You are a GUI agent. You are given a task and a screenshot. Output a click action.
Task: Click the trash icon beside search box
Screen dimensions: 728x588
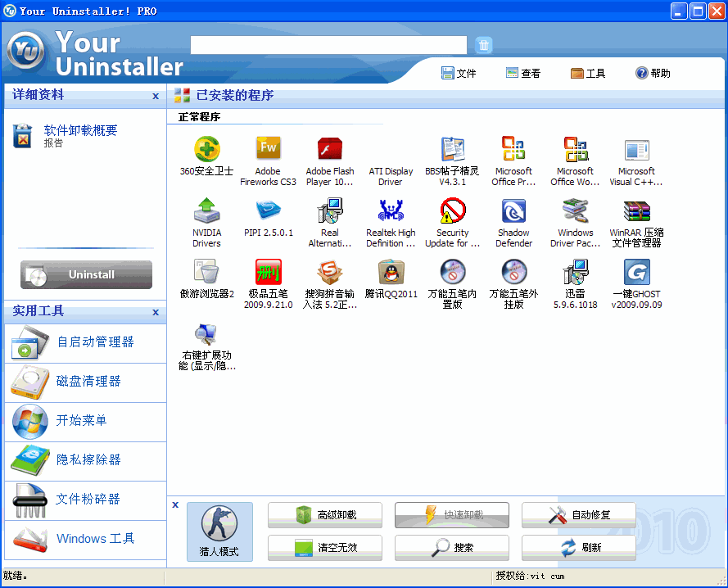pos(483,45)
